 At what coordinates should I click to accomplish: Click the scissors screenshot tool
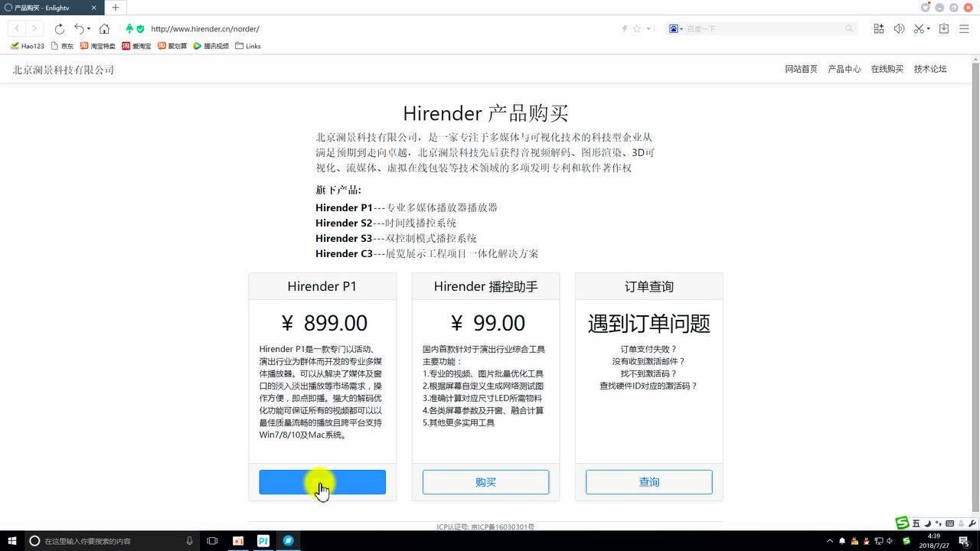[919, 28]
